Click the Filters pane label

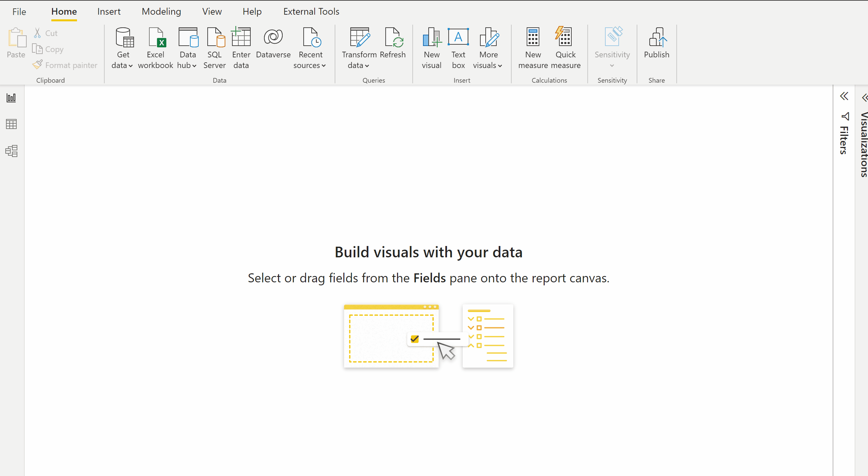coord(844,140)
